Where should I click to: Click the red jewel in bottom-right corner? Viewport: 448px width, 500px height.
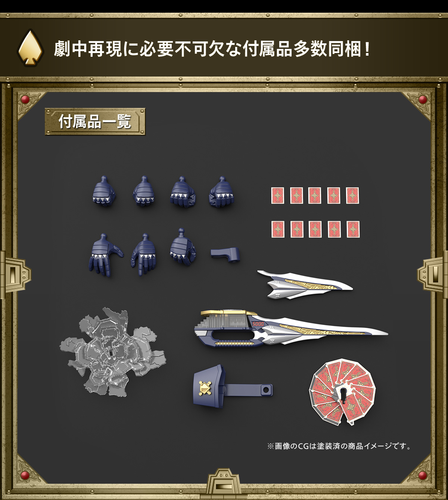(423, 475)
